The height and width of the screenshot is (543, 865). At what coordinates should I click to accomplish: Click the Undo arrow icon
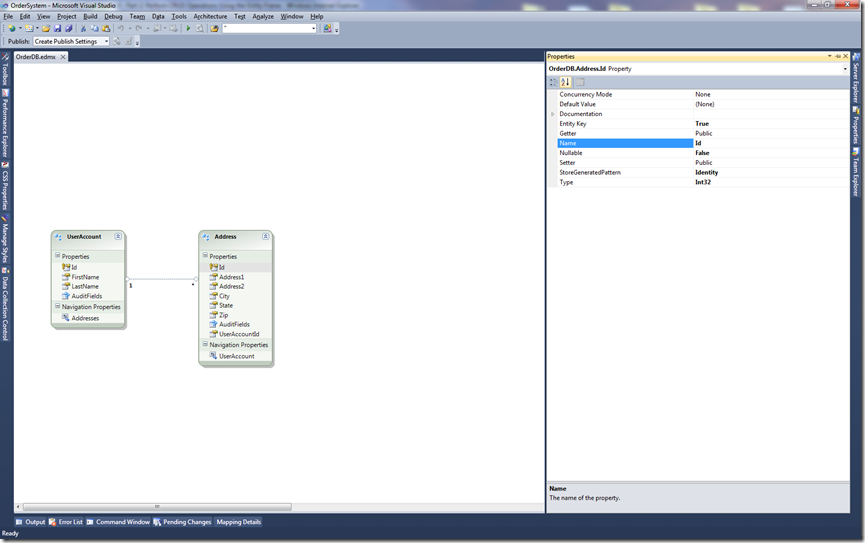click(121, 28)
